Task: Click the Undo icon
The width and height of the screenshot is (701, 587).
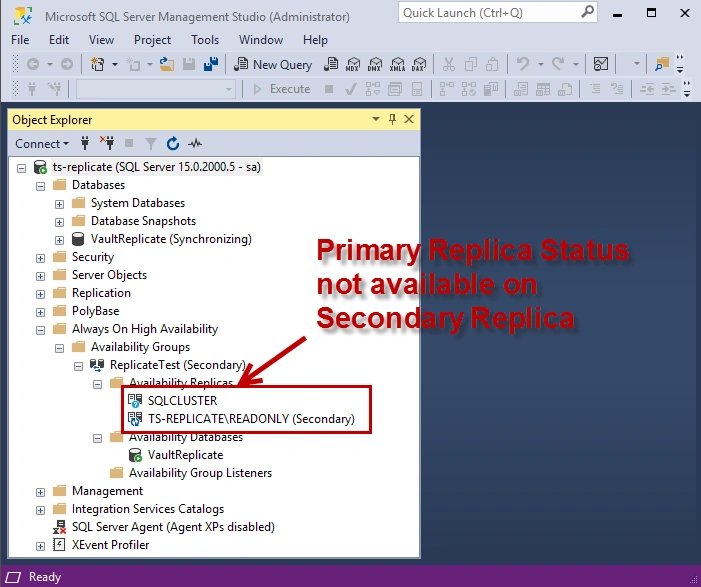Action: click(523, 64)
